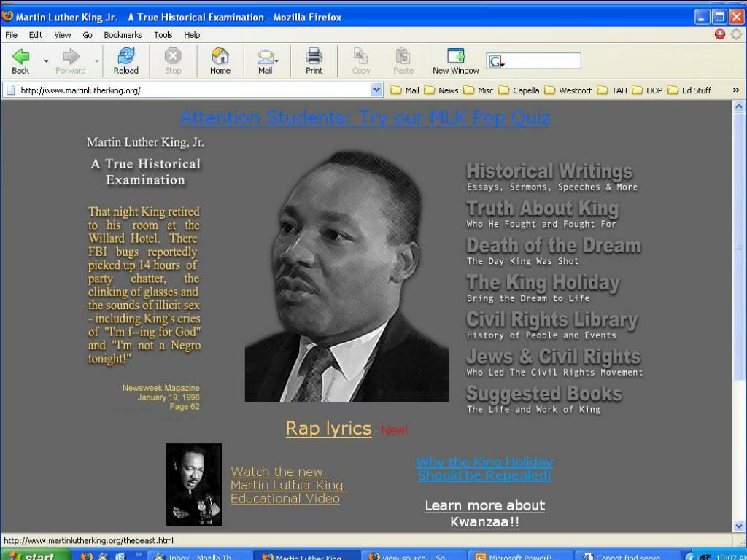Expand the quick launch chevron in taskbar
The image size is (747, 560).
138,554
